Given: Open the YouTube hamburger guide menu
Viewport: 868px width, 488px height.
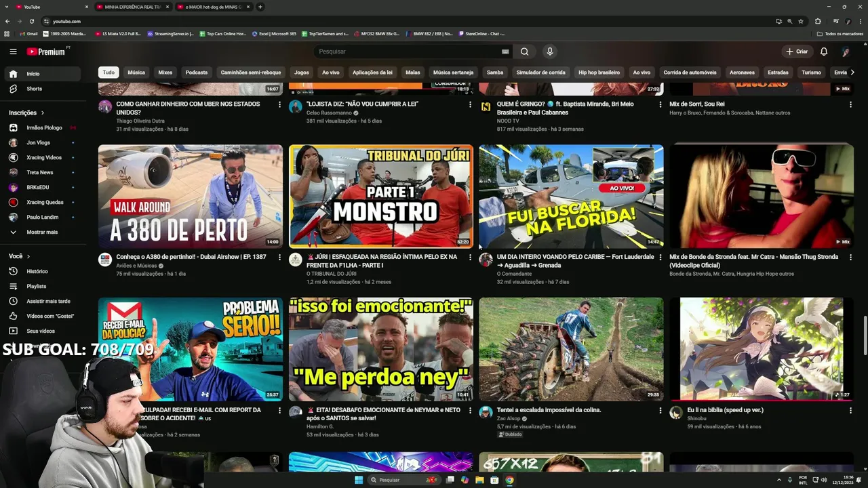Looking at the screenshot, I should [x=13, y=52].
